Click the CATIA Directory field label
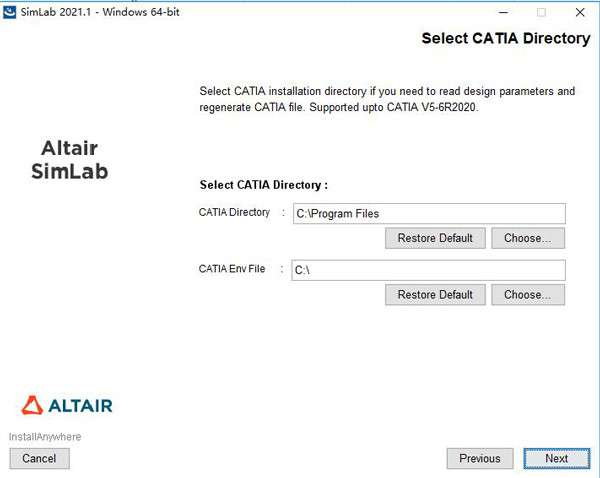Screen dimensions: 600x478 point(234,212)
